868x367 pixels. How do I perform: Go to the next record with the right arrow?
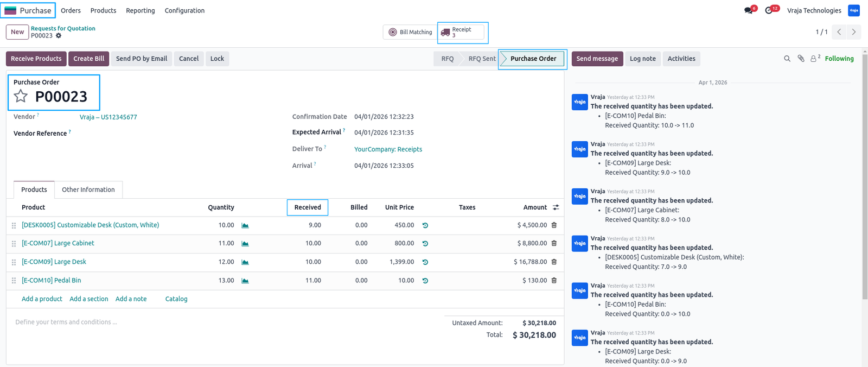(x=854, y=32)
